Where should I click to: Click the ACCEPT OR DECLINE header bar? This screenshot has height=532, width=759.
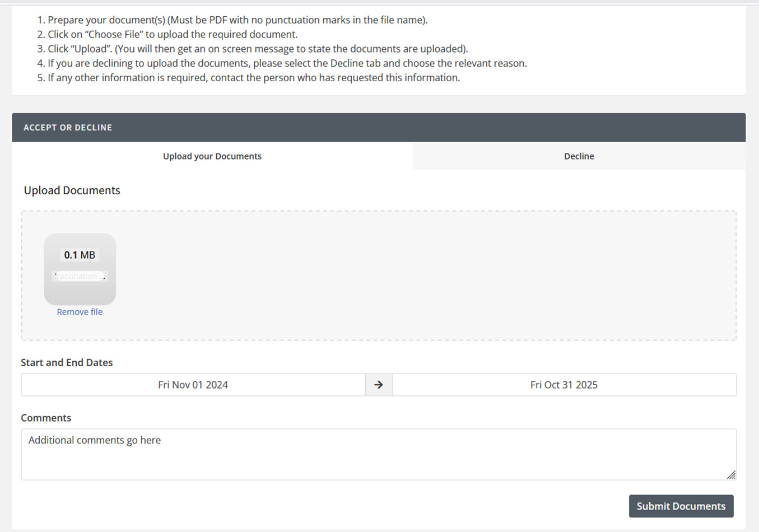point(379,128)
